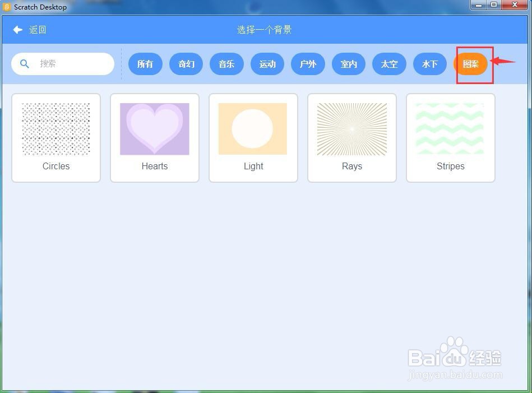
Task: Select the 水下 category filter
Action: pos(430,64)
